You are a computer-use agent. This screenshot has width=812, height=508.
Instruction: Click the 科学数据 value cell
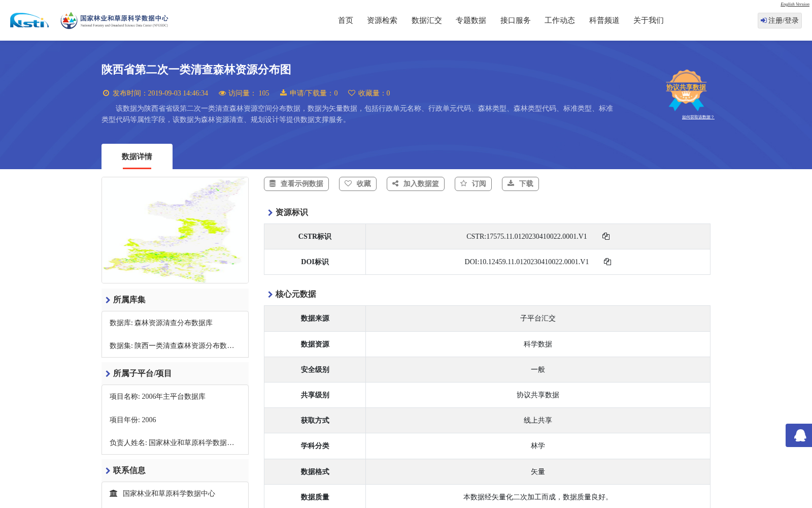pyautogui.click(x=538, y=344)
